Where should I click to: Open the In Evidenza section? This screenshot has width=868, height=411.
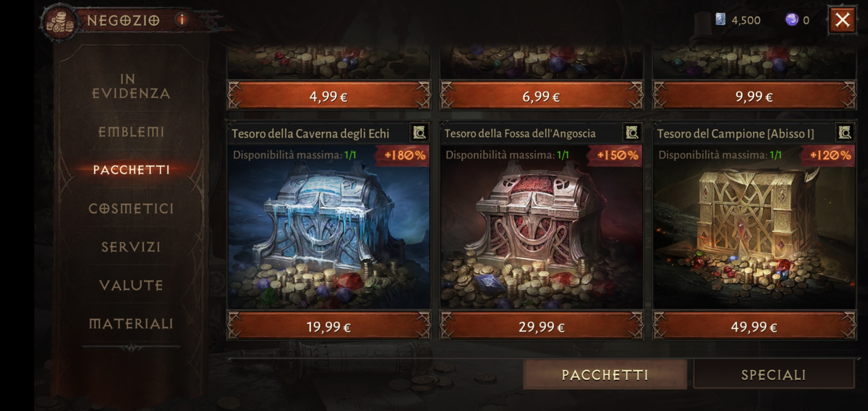pos(131,86)
